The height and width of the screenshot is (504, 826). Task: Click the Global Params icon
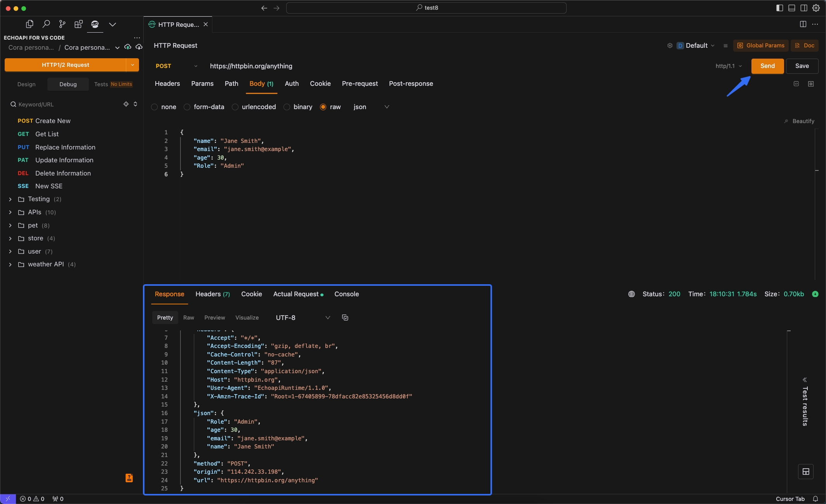point(740,45)
